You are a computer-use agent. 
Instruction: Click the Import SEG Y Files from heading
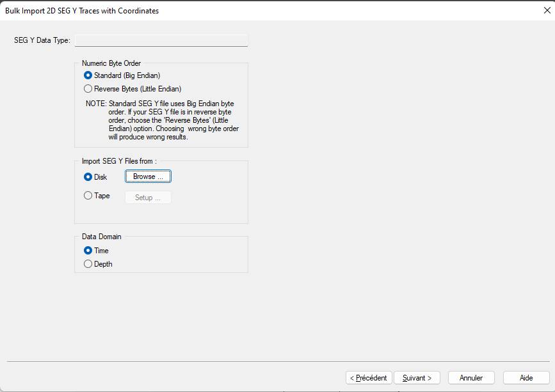pos(119,161)
